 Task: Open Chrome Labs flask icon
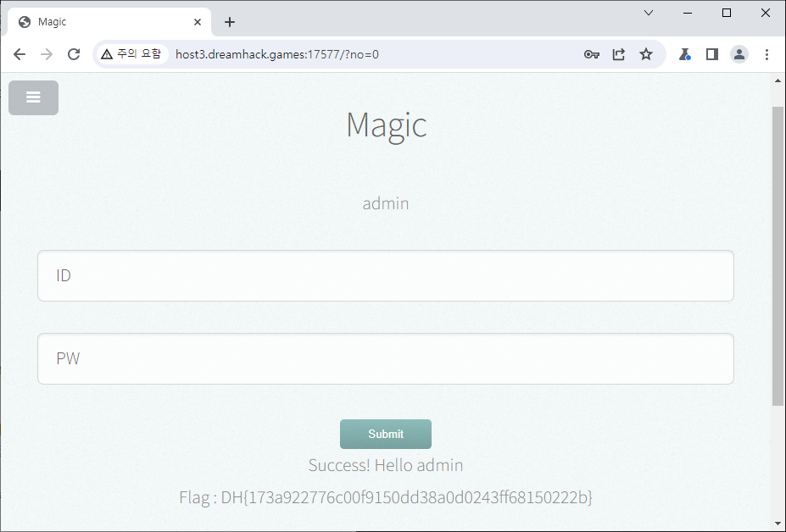(684, 54)
